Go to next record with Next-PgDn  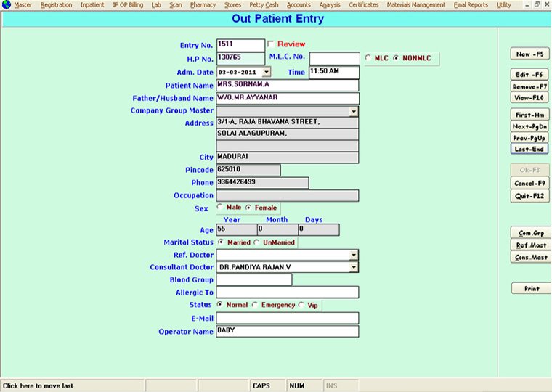(529, 126)
